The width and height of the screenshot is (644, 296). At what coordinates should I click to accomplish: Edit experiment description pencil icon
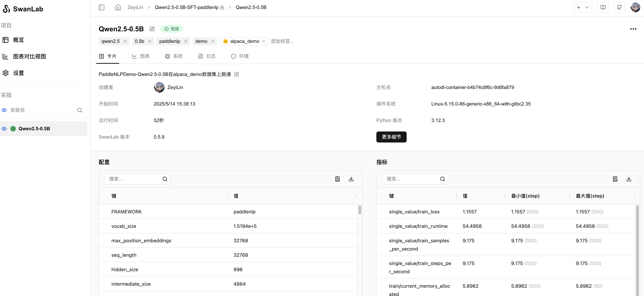[237, 74]
